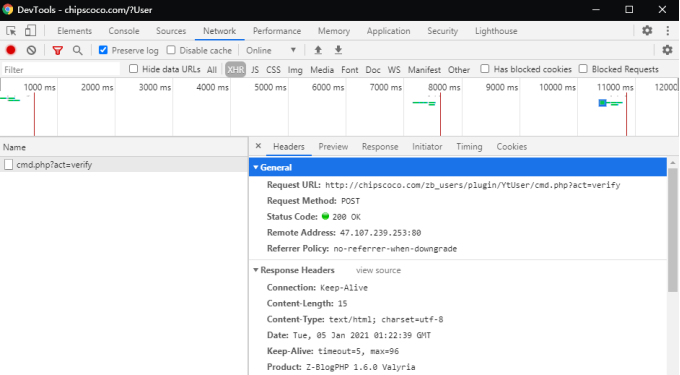Activate the inspect element picker icon
Screen dimensions: 680x375
(11, 31)
